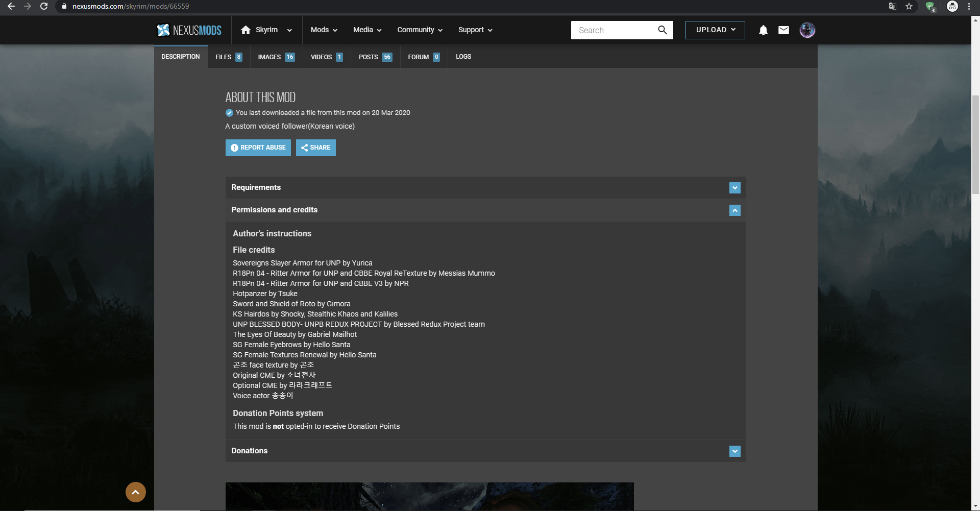The height and width of the screenshot is (511, 980).
Task: Click 'The Eyes Of Beauty by Gabriel Mailhot'
Action: [x=295, y=335]
